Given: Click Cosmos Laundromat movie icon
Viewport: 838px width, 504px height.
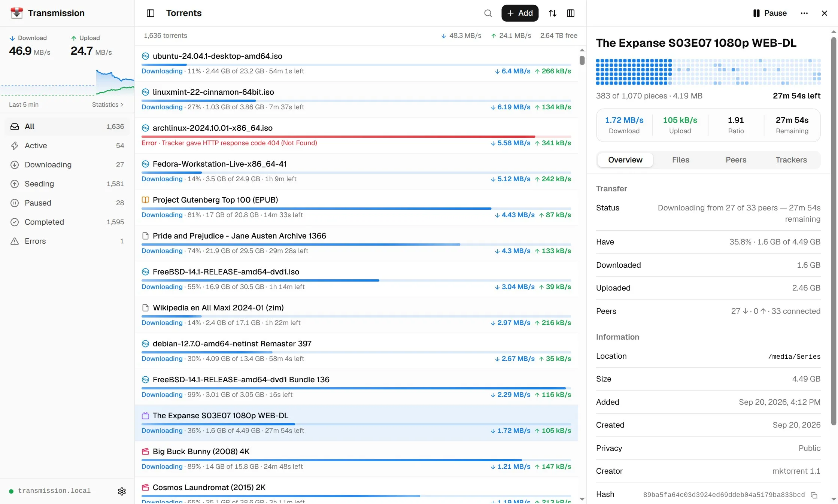Looking at the screenshot, I should [145, 488].
